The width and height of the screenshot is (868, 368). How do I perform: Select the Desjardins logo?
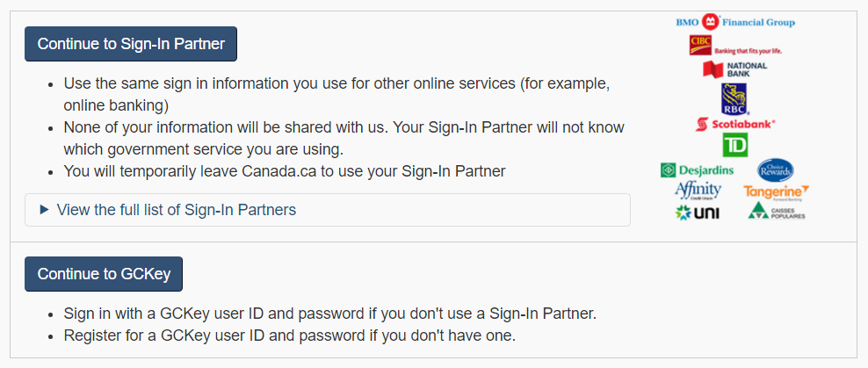pyautogui.click(x=697, y=170)
